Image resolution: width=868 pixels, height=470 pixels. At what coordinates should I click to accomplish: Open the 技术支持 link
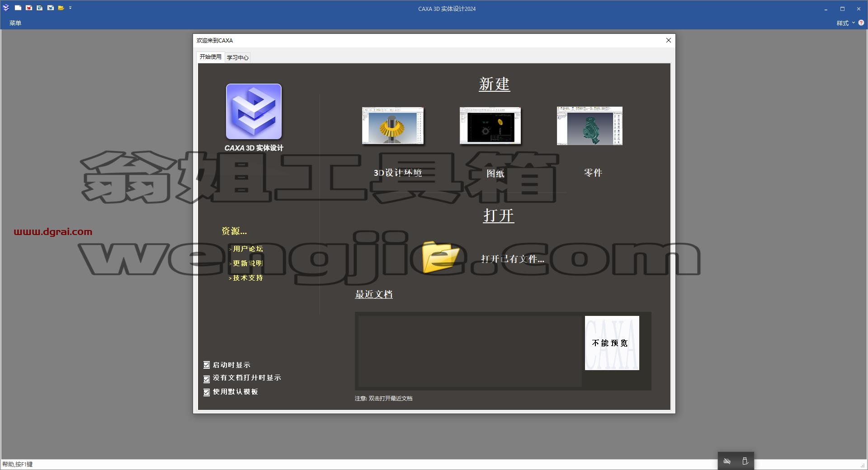click(247, 278)
